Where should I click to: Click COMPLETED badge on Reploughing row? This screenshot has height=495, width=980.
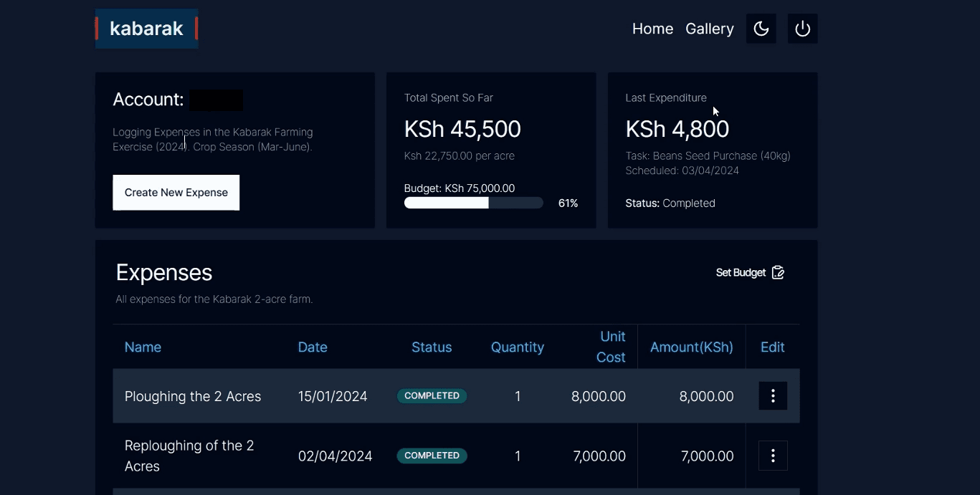tap(432, 456)
